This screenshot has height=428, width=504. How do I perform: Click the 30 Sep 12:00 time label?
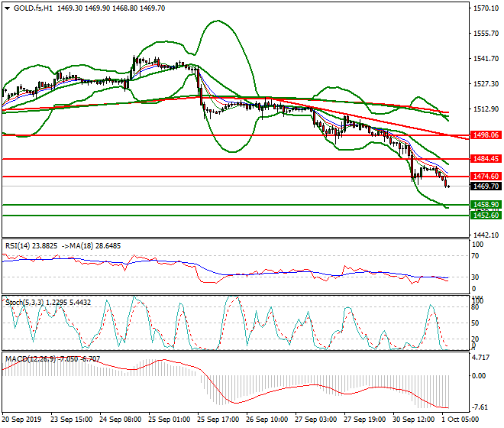tap(415, 420)
